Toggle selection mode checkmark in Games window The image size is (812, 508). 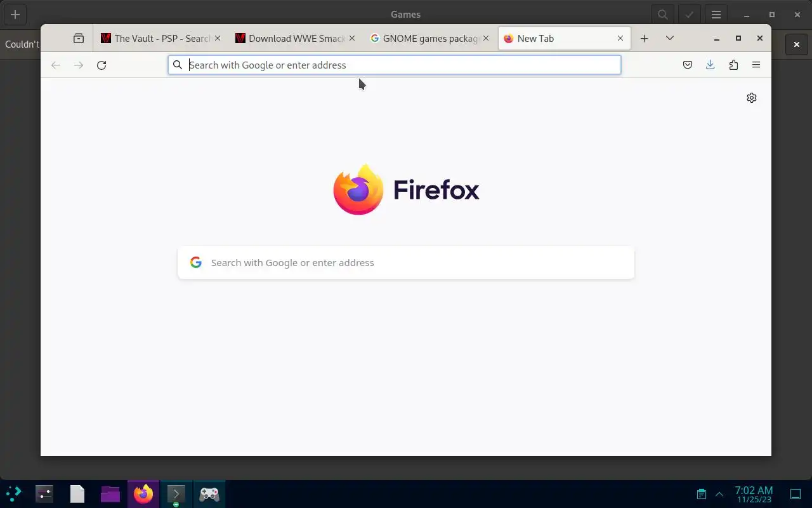689,15
